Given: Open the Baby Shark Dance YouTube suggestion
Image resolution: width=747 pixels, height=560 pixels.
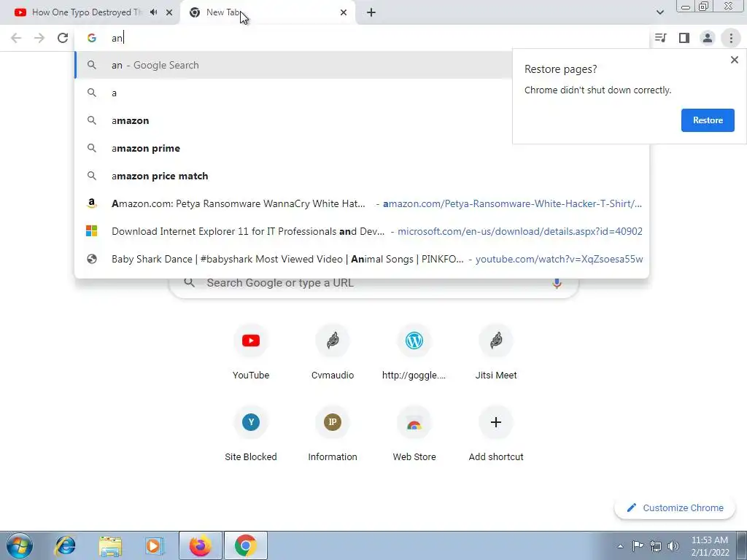Looking at the screenshot, I should click(x=362, y=259).
